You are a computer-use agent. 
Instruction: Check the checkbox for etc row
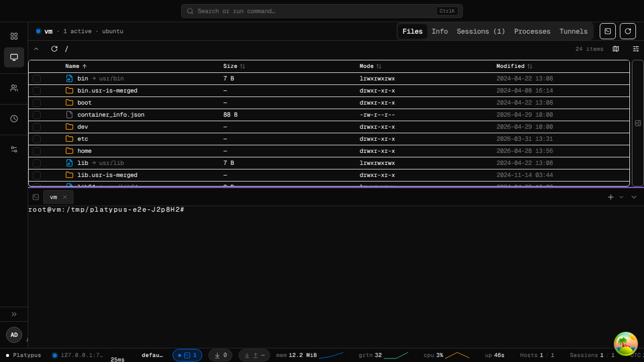tap(37, 139)
